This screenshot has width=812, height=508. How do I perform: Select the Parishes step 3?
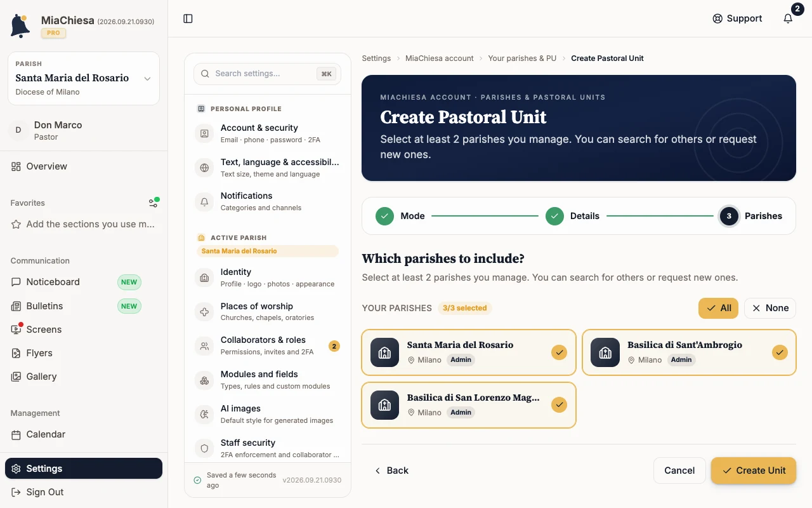[x=751, y=216]
